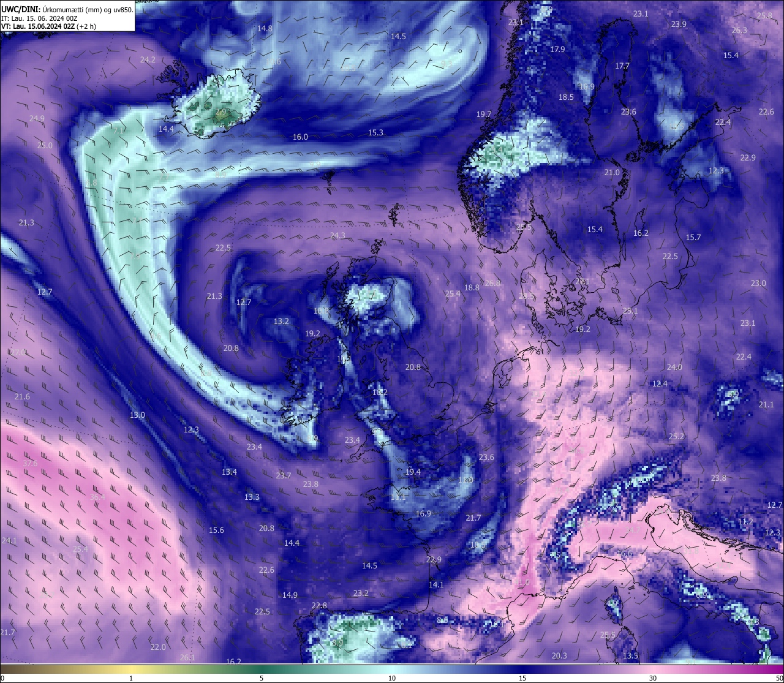Click the IT: Lau. 15. 06. 2024 00Z line

(x=39, y=18)
